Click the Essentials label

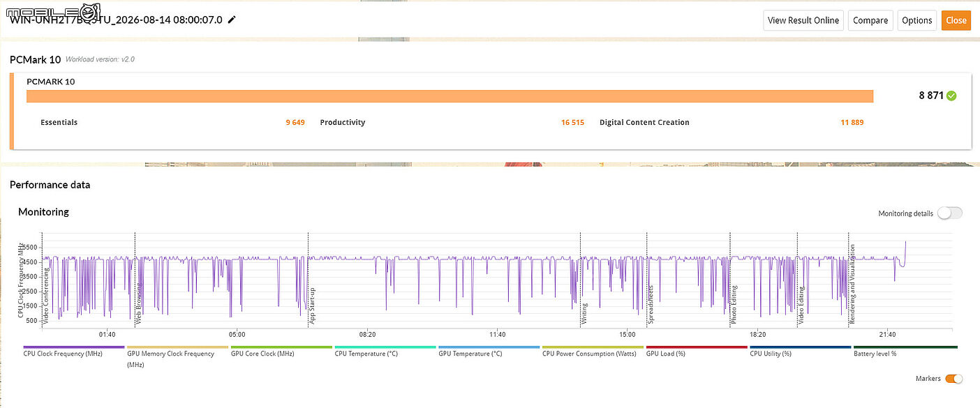pos(59,123)
